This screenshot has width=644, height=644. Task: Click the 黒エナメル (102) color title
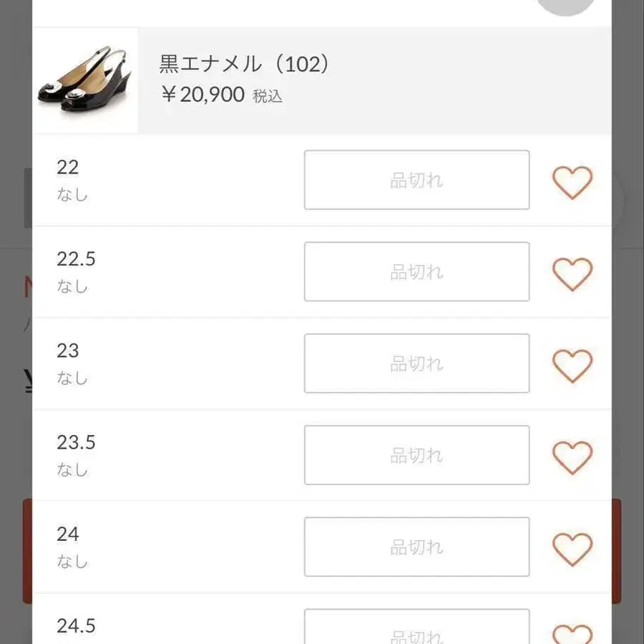tap(245, 64)
